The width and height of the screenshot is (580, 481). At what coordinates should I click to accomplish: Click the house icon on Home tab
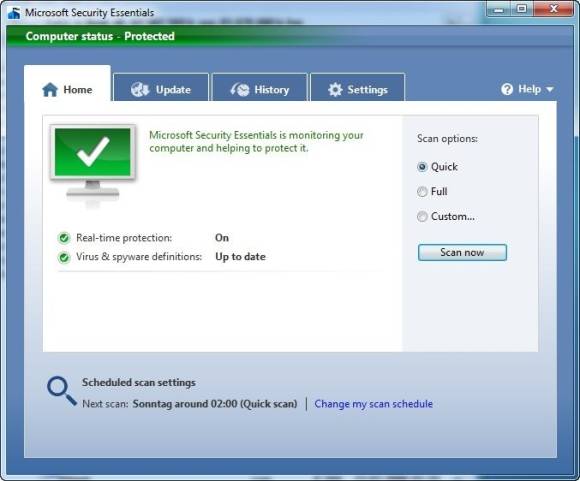click(50, 90)
